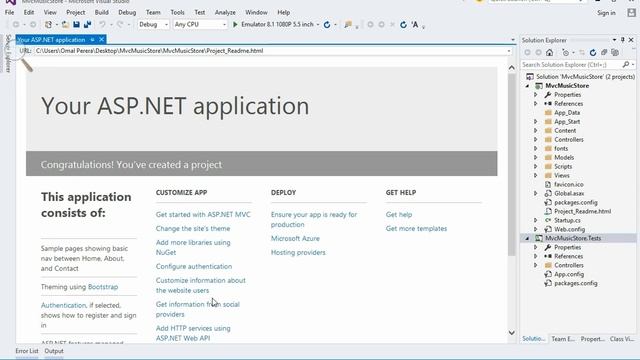Click the Redo arrow icon
This screenshot has width=640, height=360.
[x=120, y=24]
